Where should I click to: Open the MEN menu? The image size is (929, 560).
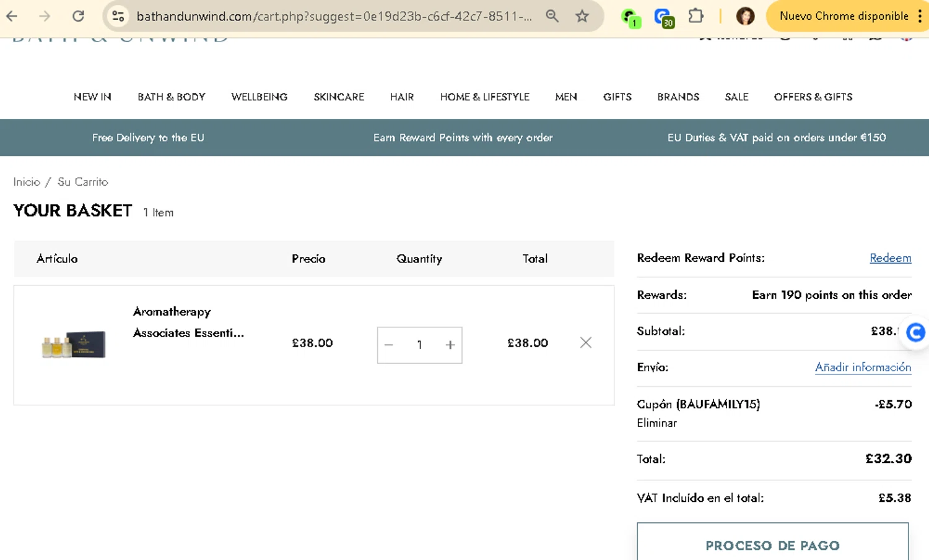[566, 97]
